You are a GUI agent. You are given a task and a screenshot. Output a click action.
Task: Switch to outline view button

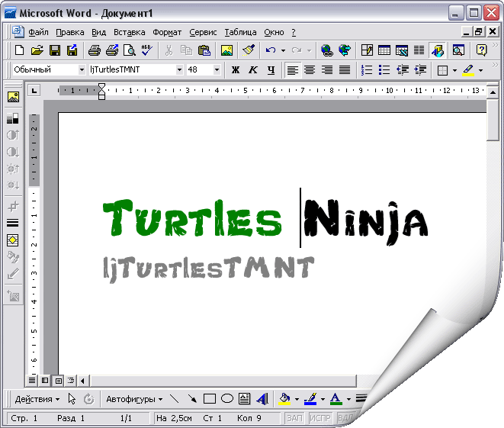point(71,381)
